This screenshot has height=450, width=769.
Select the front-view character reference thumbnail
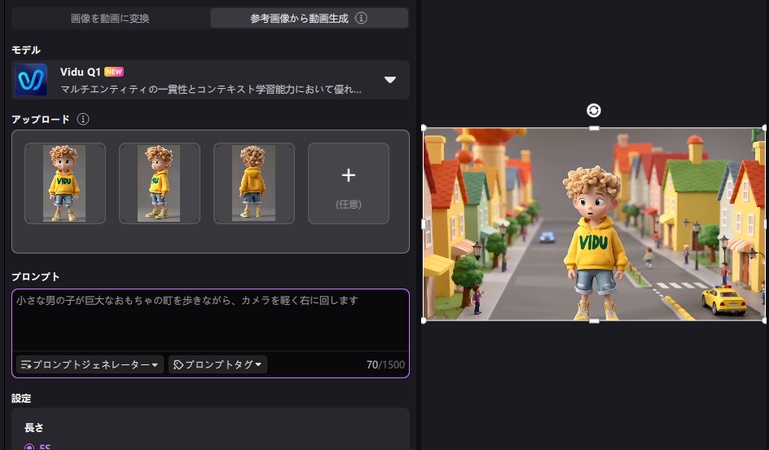[x=65, y=183]
